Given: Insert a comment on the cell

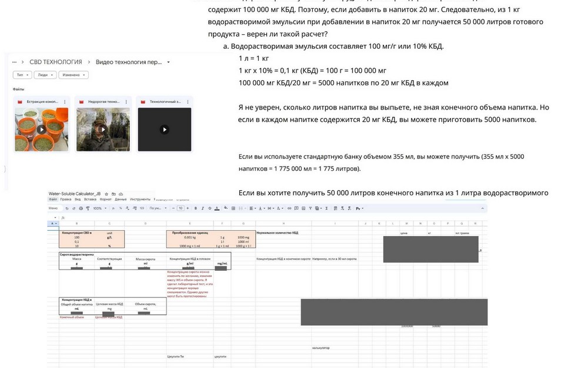Looking at the screenshot, I should click(296, 208).
